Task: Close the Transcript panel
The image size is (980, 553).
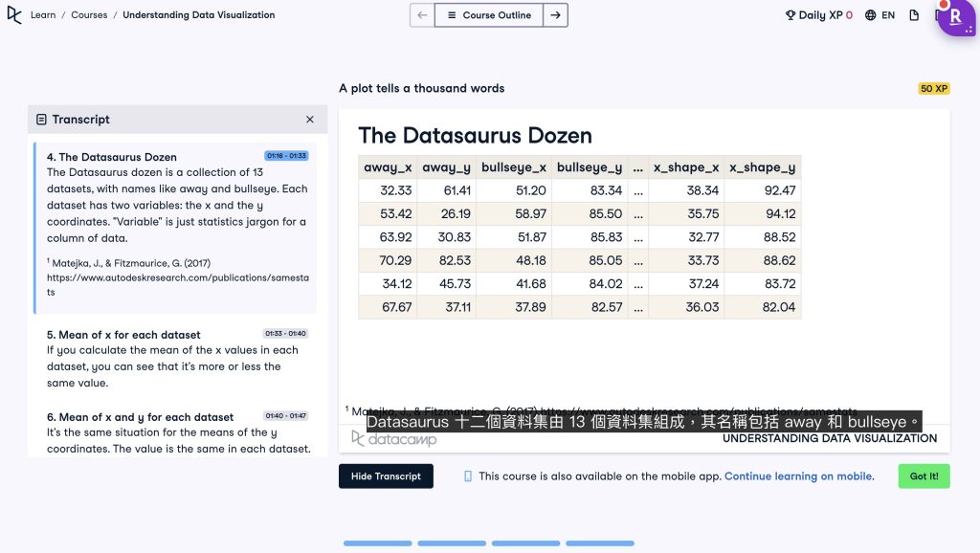Action: pyautogui.click(x=309, y=120)
